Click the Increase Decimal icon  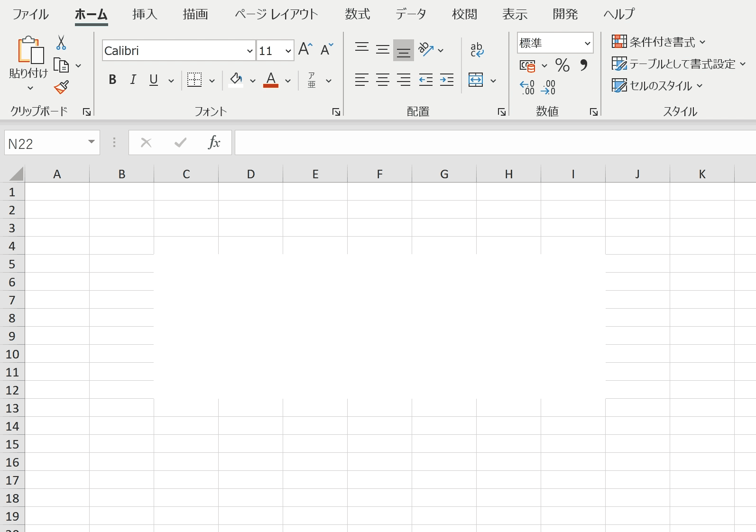tap(527, 87)
